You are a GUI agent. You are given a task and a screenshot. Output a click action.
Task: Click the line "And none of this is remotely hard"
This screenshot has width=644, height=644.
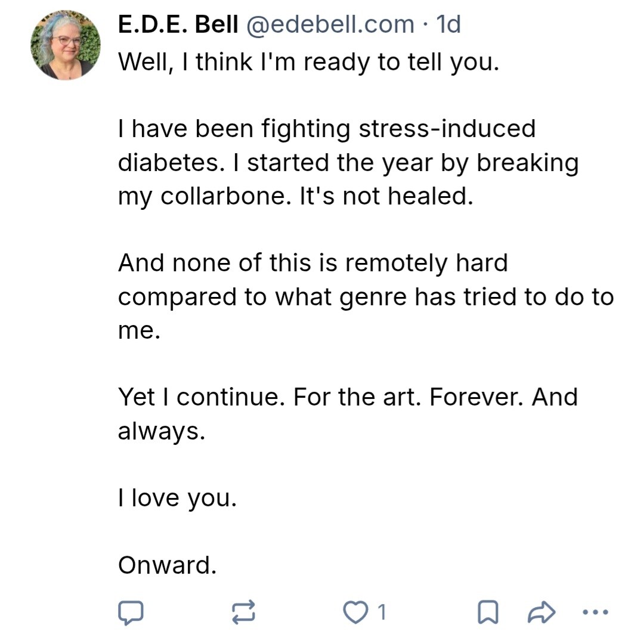pos(312,262)
